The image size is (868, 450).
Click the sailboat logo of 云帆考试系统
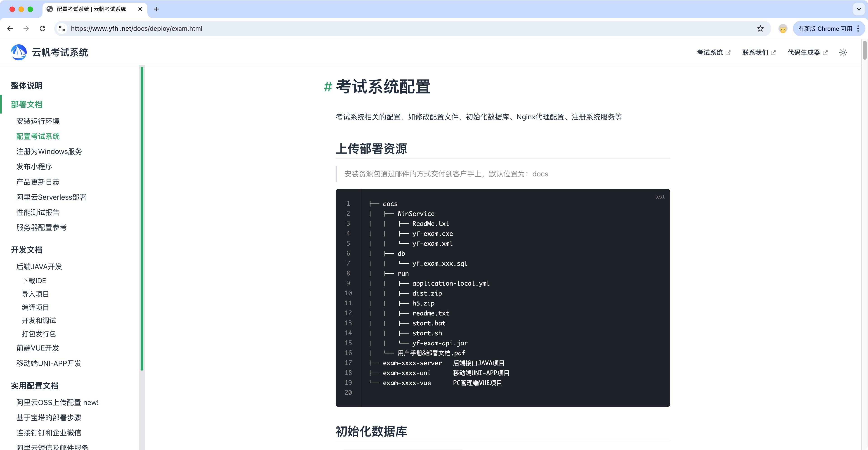click(19, 52)
